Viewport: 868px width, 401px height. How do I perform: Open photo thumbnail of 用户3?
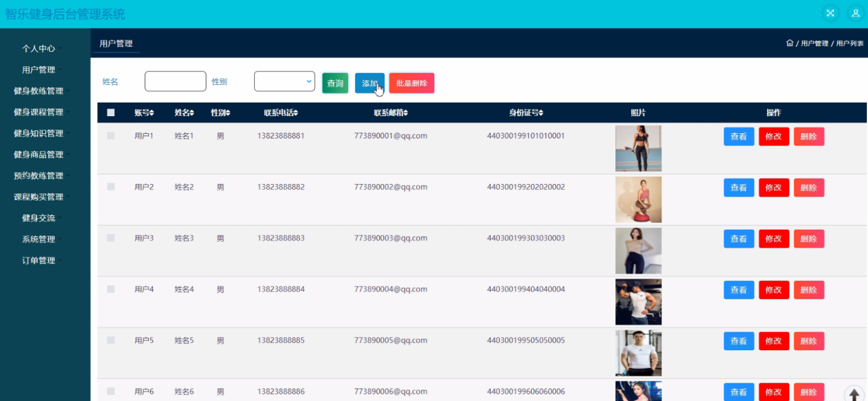[x=638, y=251]
